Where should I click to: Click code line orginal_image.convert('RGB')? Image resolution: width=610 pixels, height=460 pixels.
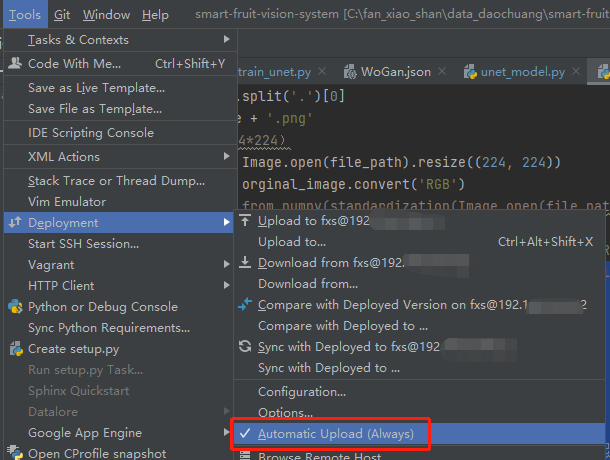[x=353, y=184]
